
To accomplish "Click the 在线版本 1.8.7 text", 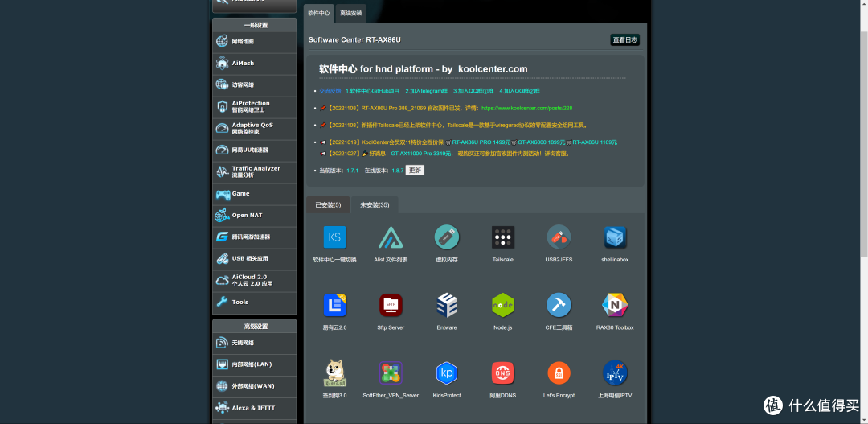I will 384,171.
